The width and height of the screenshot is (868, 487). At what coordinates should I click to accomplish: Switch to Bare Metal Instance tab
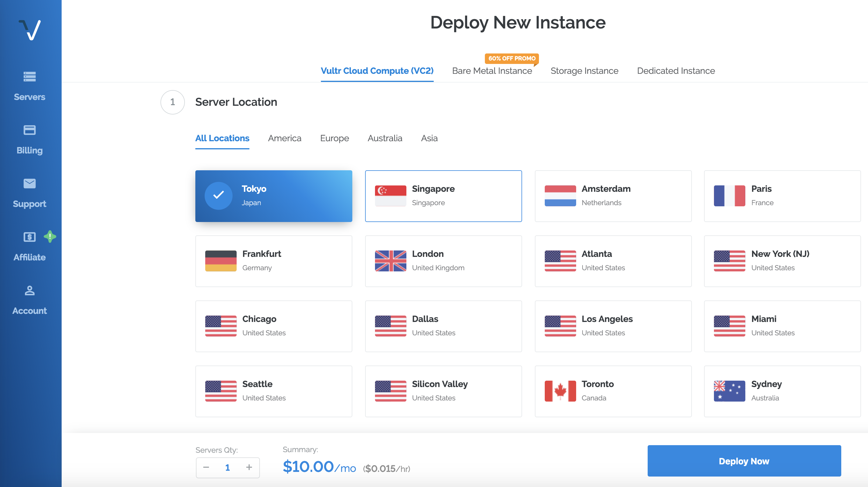492,71
